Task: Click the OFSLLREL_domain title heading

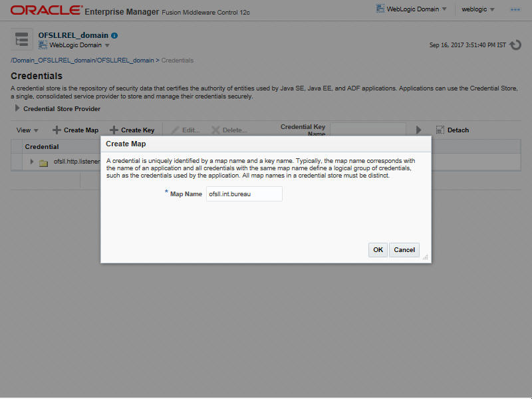Action: [73, 35]
